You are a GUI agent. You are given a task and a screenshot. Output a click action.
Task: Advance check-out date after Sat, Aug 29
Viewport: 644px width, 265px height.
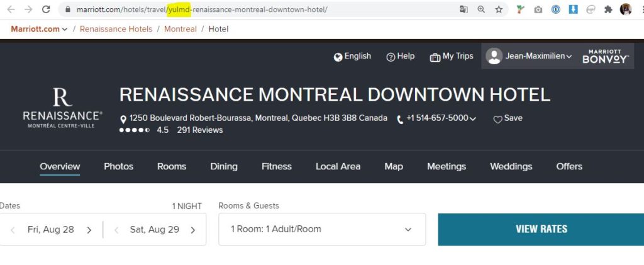click(192, 230)
